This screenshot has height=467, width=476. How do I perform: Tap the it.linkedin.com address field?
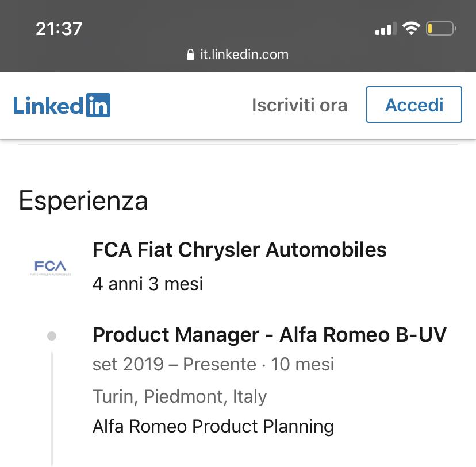(x=237, y=55)
